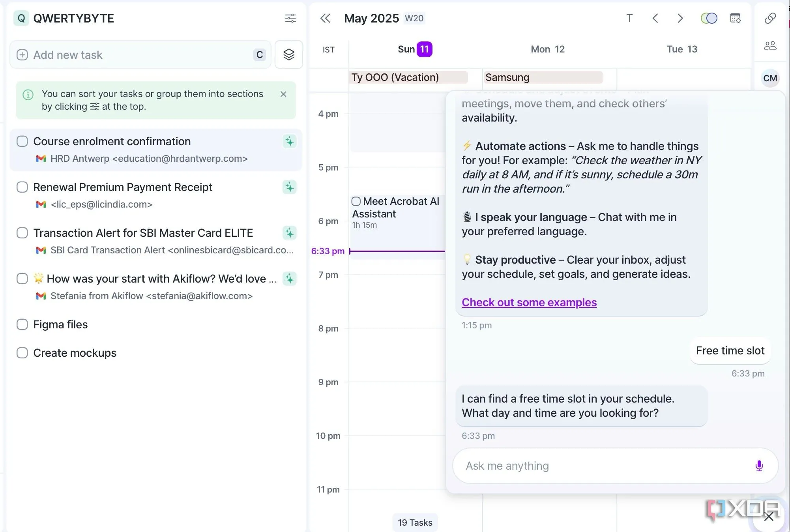
Task: Click the IST timezone label
Action: pos(328,50)
